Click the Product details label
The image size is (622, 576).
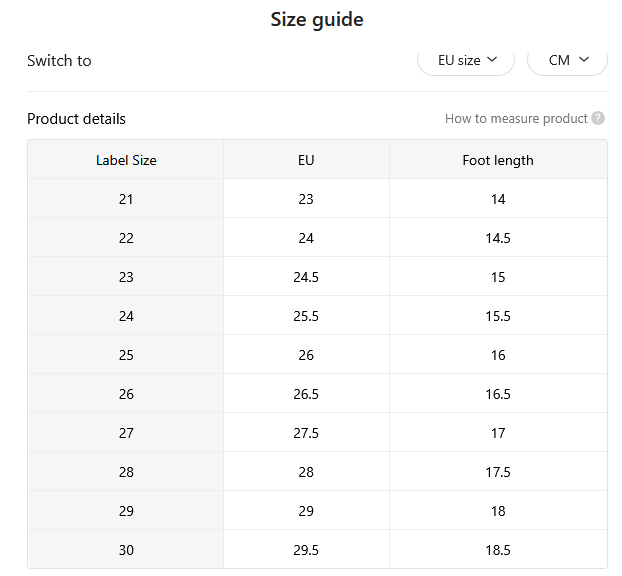click(76, 119)
